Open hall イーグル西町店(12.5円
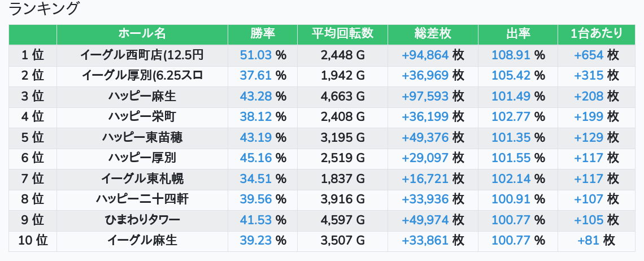 pos(142,55)
